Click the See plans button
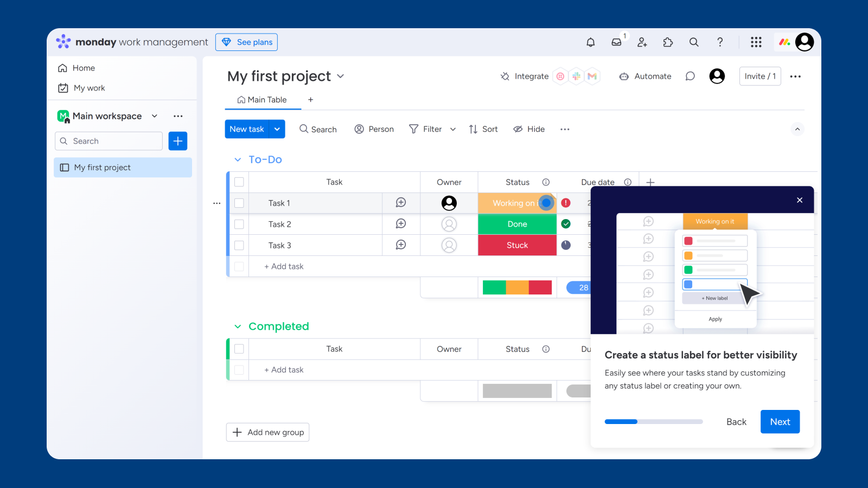This screenshot has width=868, height=488. 246,42
